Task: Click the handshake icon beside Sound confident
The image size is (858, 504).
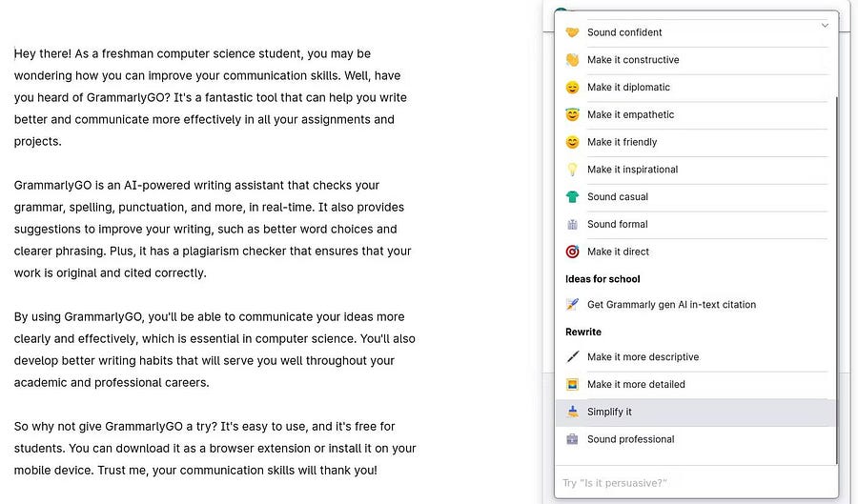Action: pyautogui.click(x=572, y=32)
